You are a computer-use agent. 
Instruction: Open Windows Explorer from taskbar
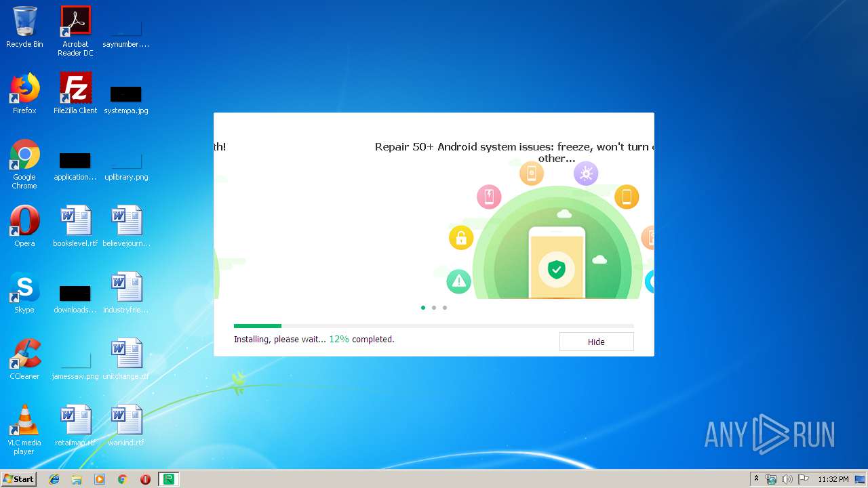pos(77,479)
